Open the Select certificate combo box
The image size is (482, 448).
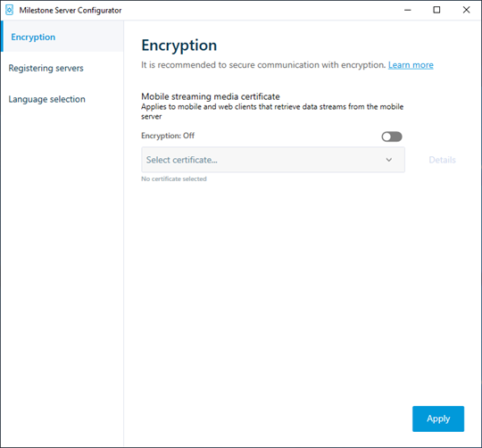(x=273, y=160)
